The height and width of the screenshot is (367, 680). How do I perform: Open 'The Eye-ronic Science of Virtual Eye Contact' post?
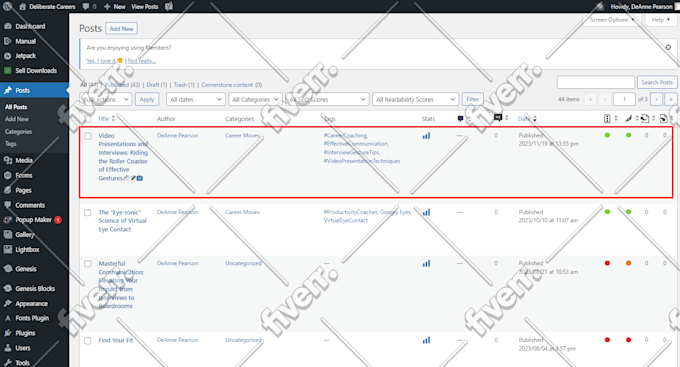click(x=122, y=221)
